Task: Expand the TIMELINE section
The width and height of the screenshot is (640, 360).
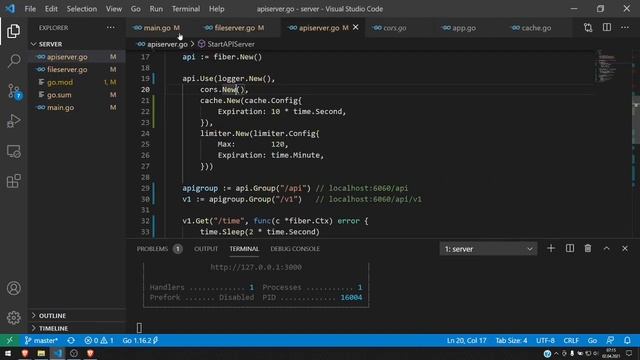Action: [77, 328]
